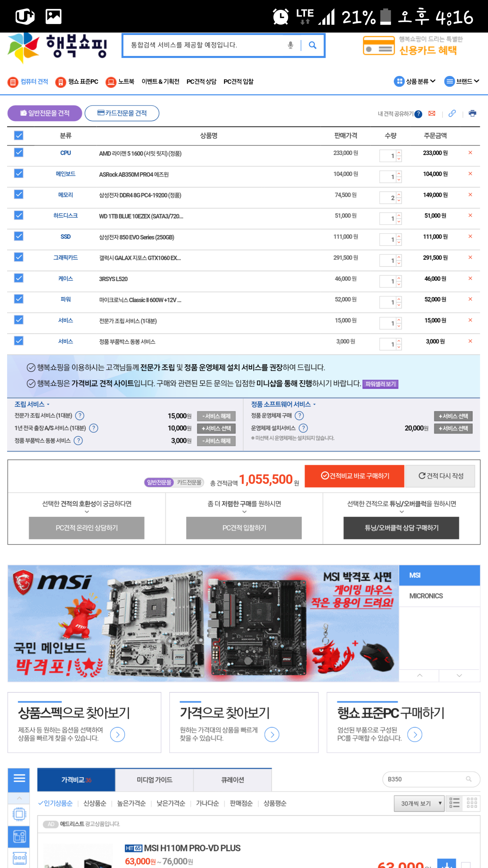Switch to list view layout icon
488x868 pixels.
click(x=454, y=803)
